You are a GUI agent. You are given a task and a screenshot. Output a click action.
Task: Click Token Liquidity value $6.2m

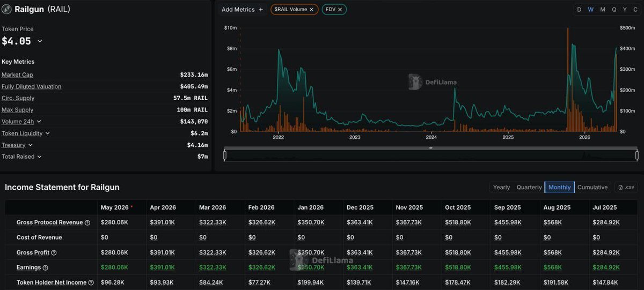tap(199, 133)
